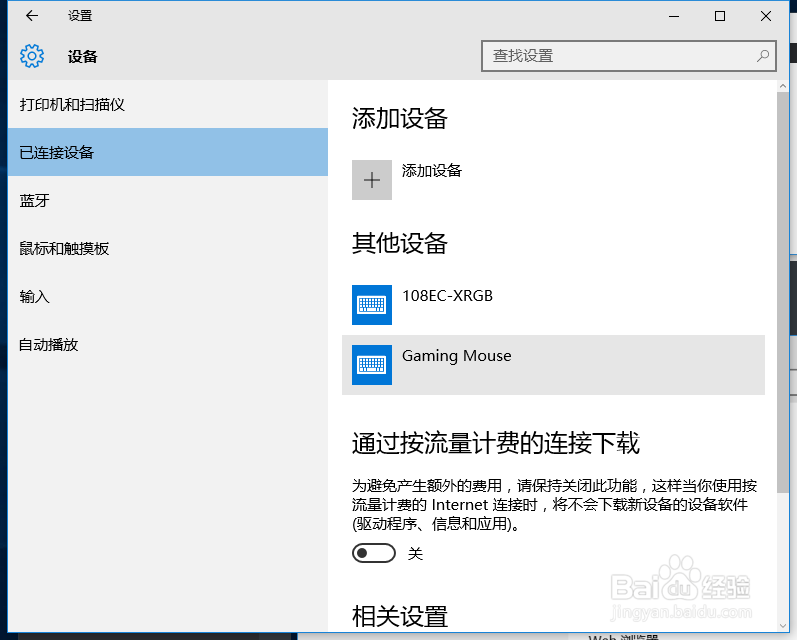Minimize the Settings window
797x640 pixels.
pos(674,16)
